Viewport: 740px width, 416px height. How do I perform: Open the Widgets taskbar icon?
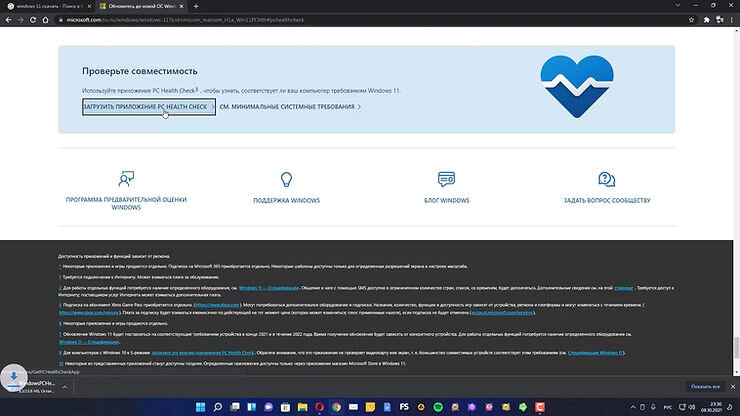pos(252,407)
